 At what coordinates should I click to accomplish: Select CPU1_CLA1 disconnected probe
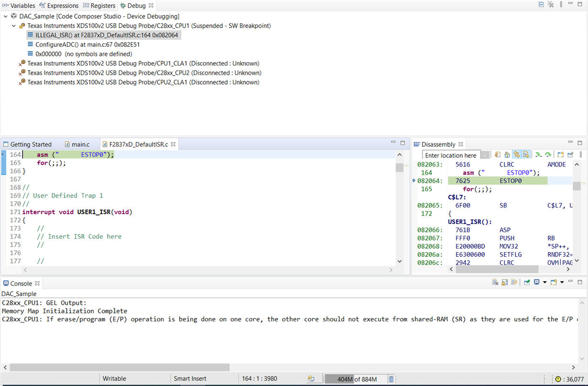[x=139, y=63]
